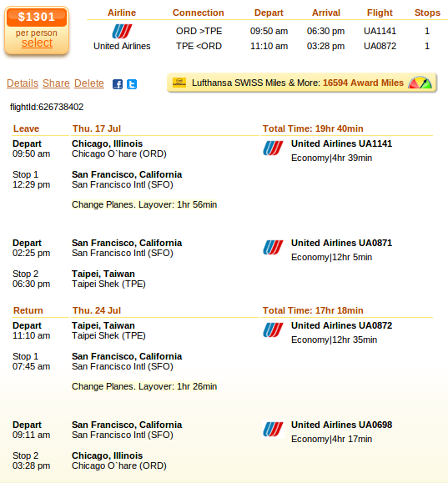448x483 pixels.
Task: Delete this flight result
Action: tap(89, 83)
